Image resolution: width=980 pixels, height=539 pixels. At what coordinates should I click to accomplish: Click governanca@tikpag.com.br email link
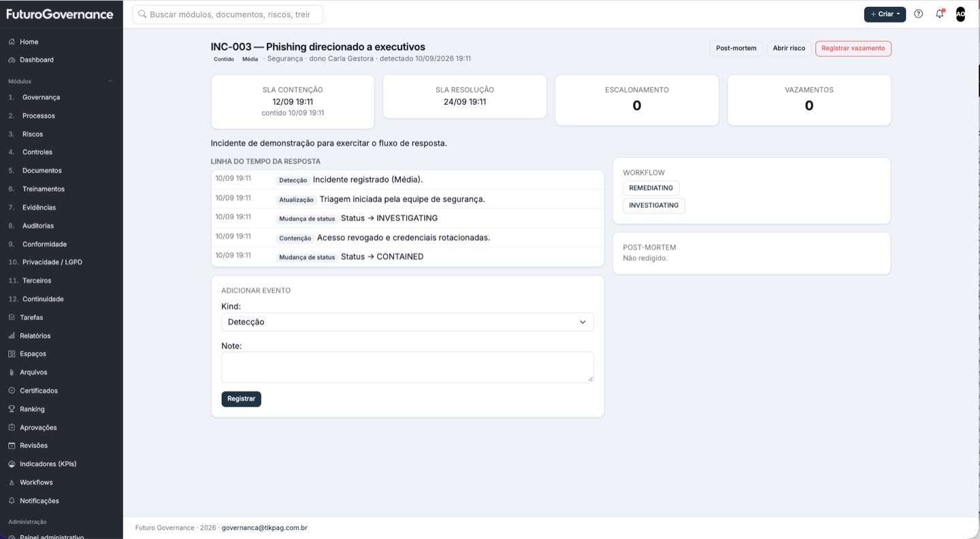tap(265, 527)
